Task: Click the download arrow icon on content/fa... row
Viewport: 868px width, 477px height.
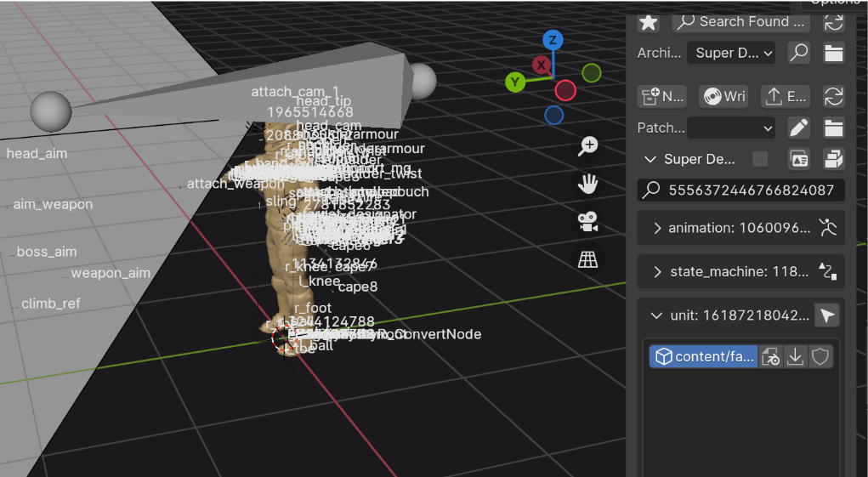Action: 796,357
